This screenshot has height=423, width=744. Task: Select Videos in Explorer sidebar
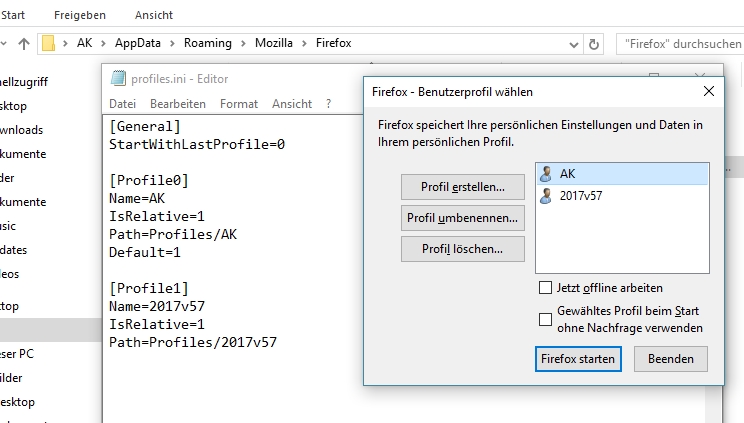[x=9, y=274]
